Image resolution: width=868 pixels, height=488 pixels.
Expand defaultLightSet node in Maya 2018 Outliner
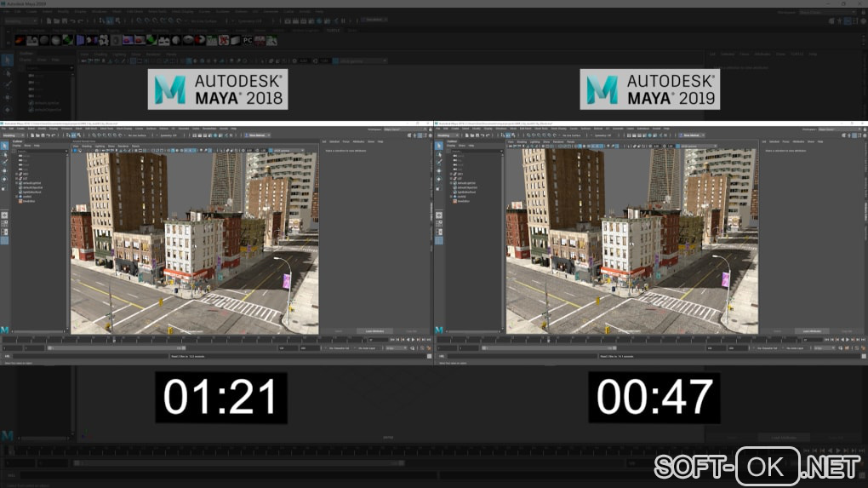tap(17, 183)
